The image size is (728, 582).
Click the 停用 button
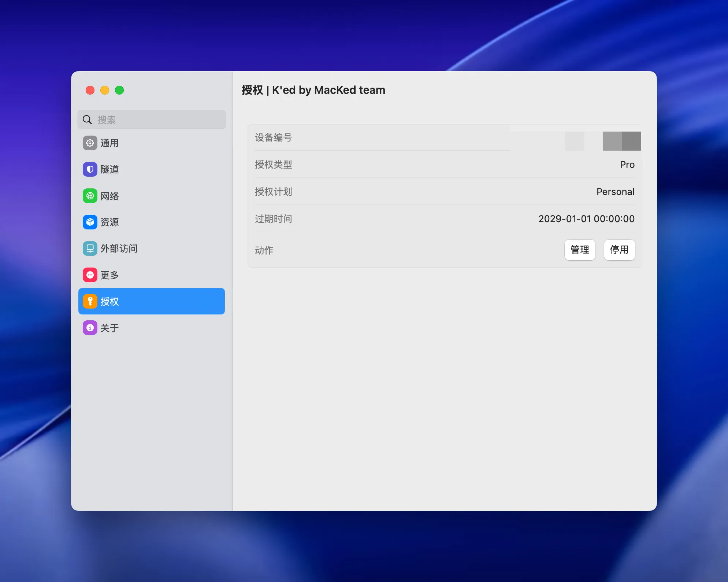619,250
